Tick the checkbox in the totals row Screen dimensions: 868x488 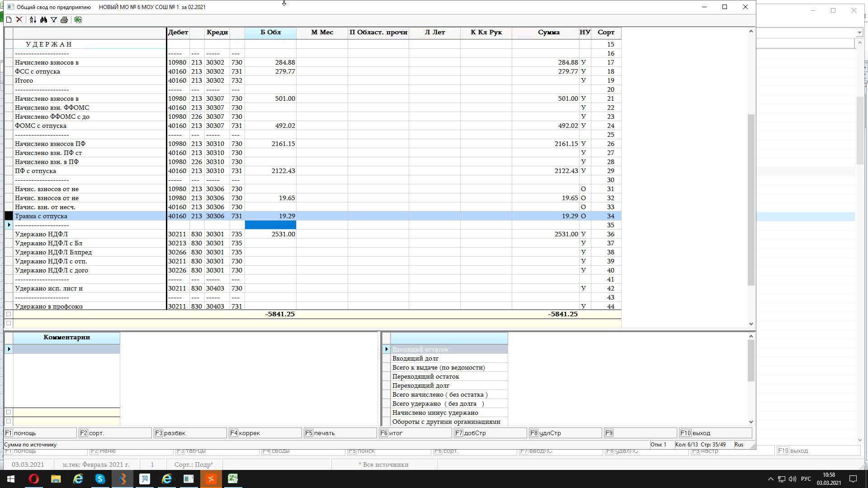[9, 314]
